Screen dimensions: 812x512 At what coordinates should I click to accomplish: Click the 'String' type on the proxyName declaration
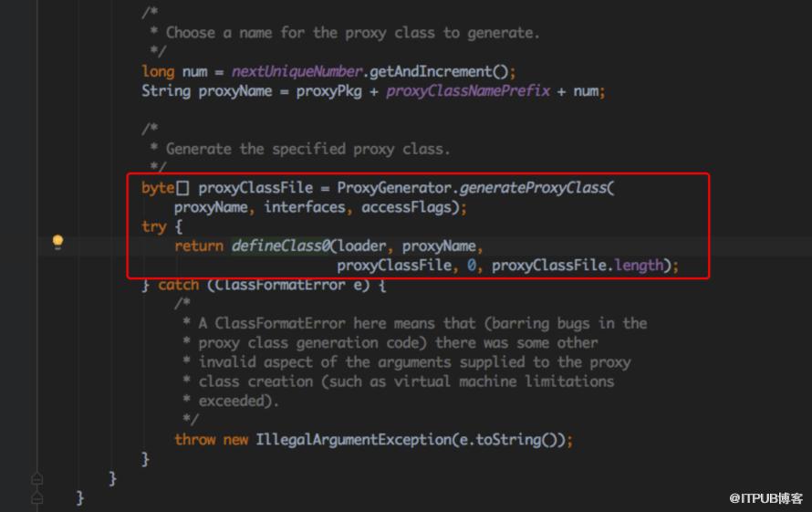pyautogui.click(x=166, y=91)
